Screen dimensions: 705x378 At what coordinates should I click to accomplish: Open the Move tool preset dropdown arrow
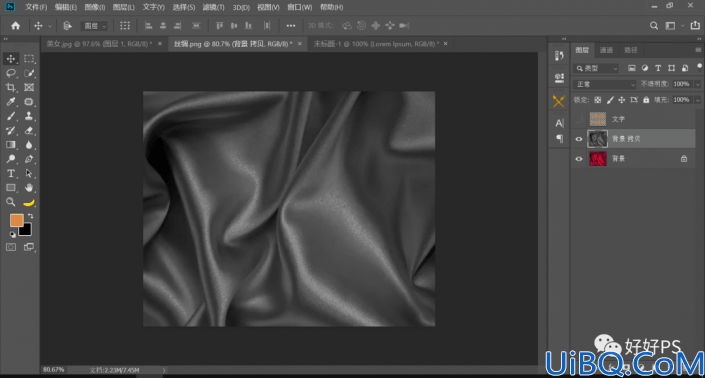pyautogui.click(x=50, y=26)
